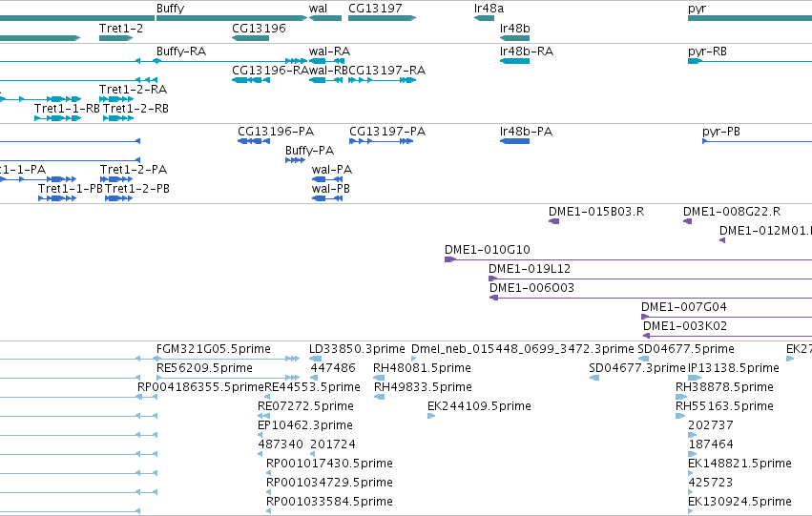Screen dimensions: 812x516
Task: Click the wal gene label
Action: [x=318, y=9]
